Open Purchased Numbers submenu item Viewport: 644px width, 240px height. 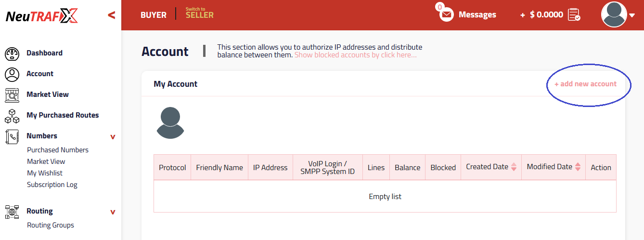[58, 150]
